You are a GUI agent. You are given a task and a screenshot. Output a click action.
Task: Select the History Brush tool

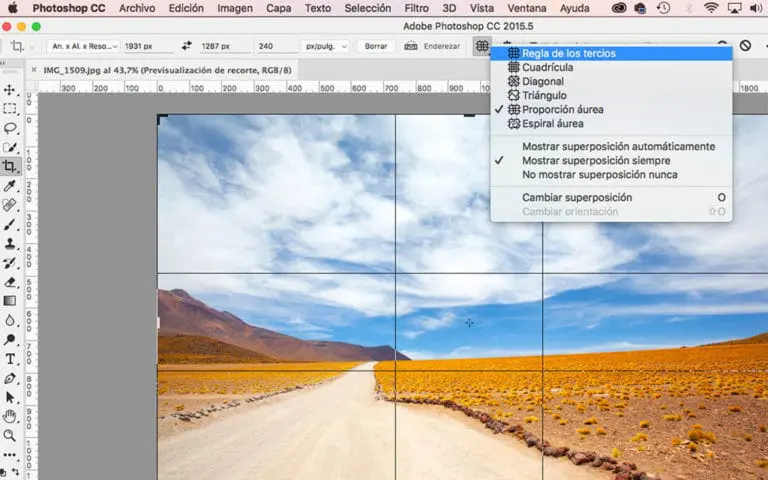[9, 263]
